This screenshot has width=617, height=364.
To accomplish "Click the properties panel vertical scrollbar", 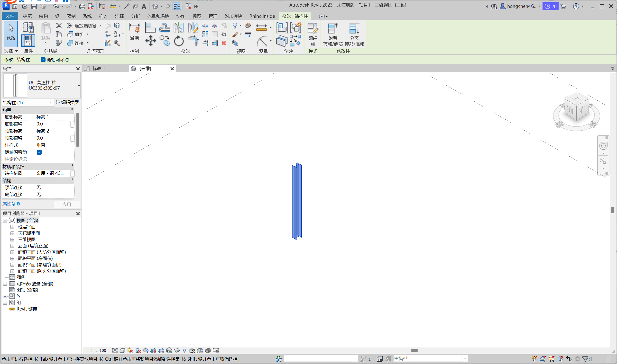I will [78, 130].
